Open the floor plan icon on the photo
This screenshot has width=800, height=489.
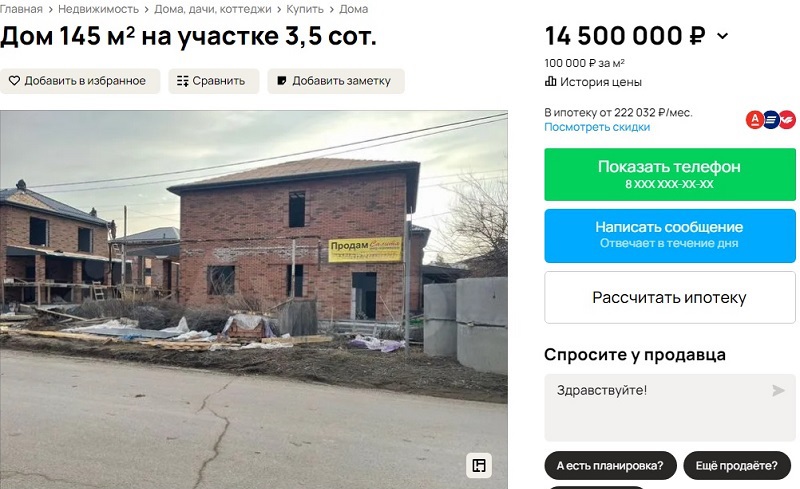coord(479,465)
